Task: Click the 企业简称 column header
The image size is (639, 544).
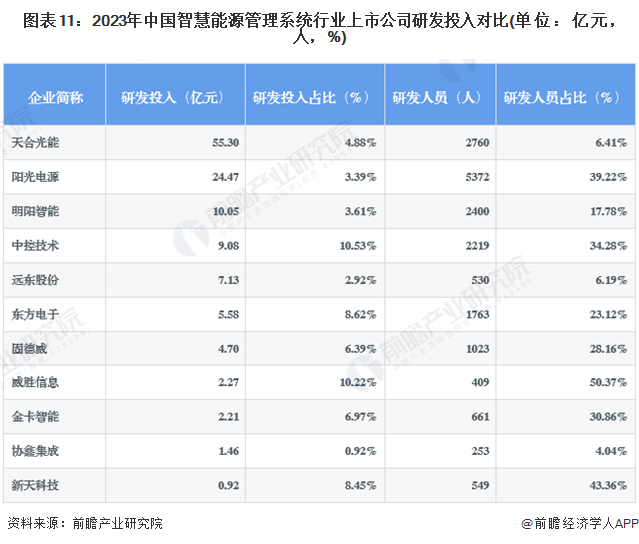Action: click(x=55, y=95)
